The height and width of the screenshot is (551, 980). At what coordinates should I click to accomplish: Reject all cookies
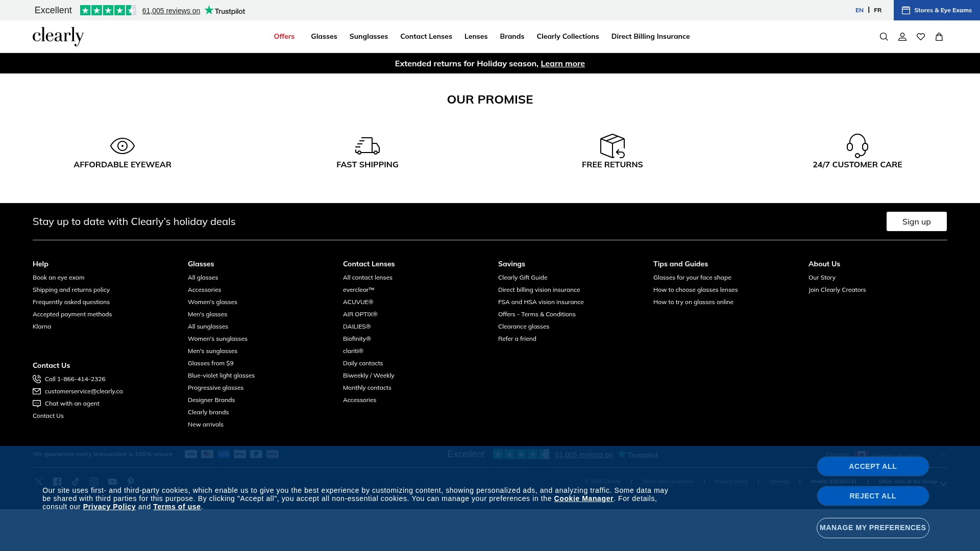coord(873,496)
